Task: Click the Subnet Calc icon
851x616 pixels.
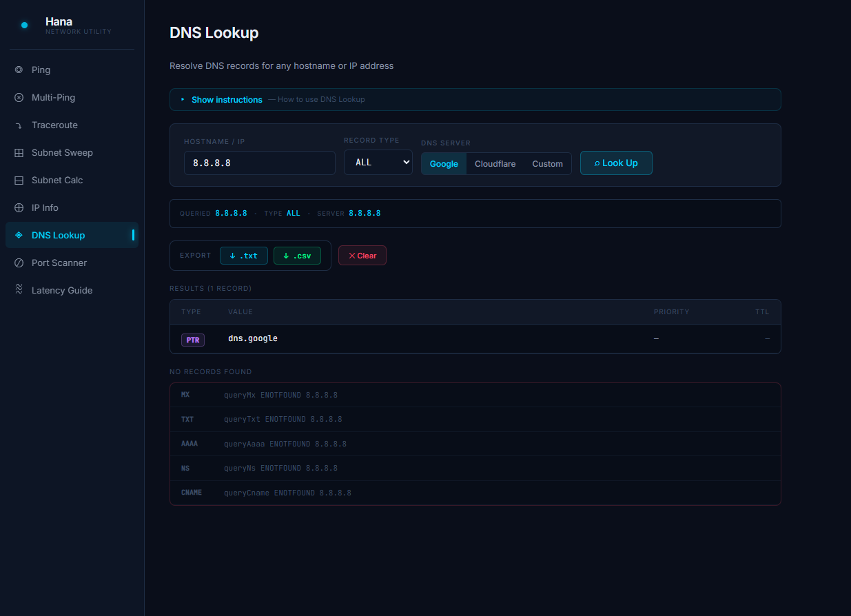Action: click(x=19, y=180)
